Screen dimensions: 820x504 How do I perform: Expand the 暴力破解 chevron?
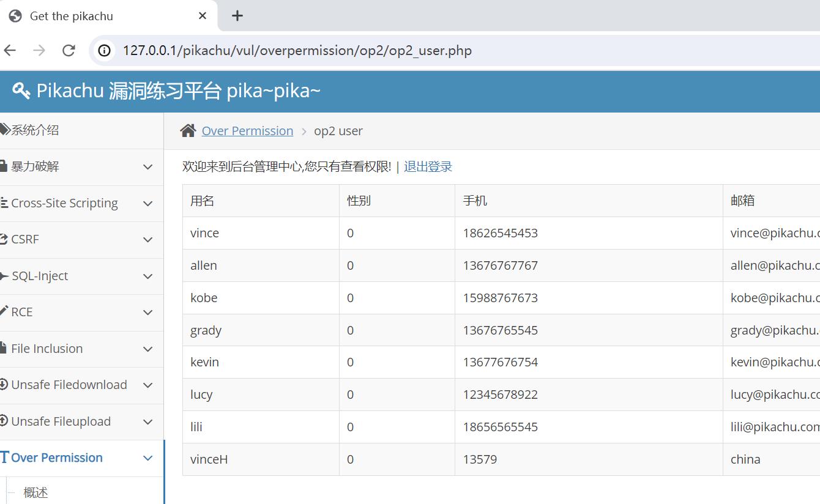tap(147, 167)
